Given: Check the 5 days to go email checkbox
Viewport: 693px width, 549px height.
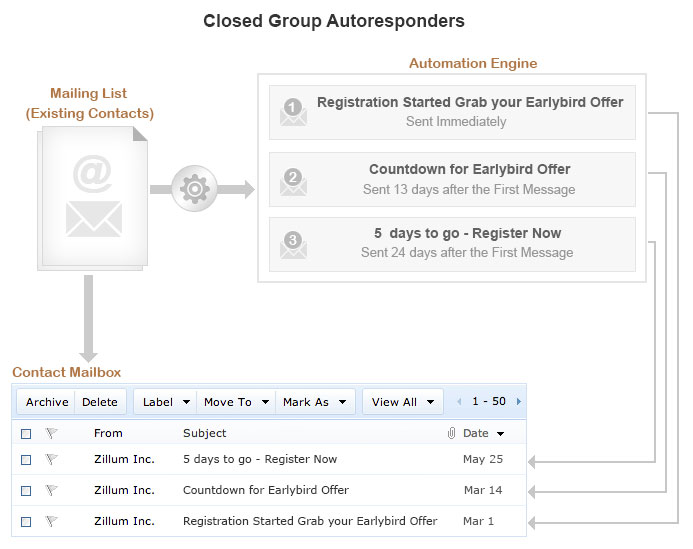Looking at the screenshot, I should [26, 460].
